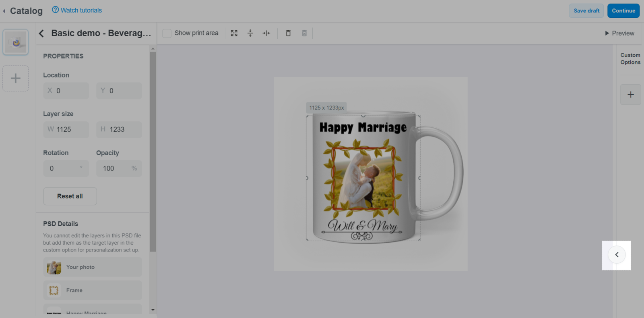This screenshot has width=644, height=318.
Task: Click PSD Details heading
Action: (61, 224)
